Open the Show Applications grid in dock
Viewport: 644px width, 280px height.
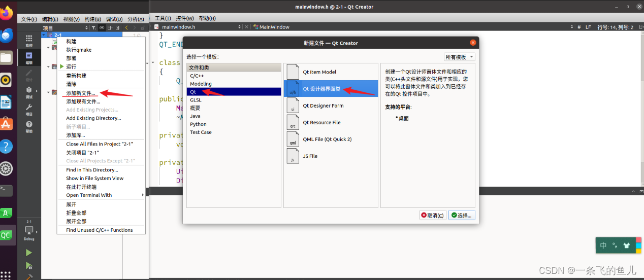pos(6,275)
